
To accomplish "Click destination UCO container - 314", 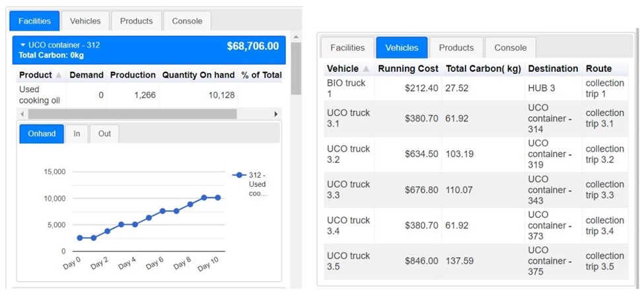I will [x=553, y=119].
